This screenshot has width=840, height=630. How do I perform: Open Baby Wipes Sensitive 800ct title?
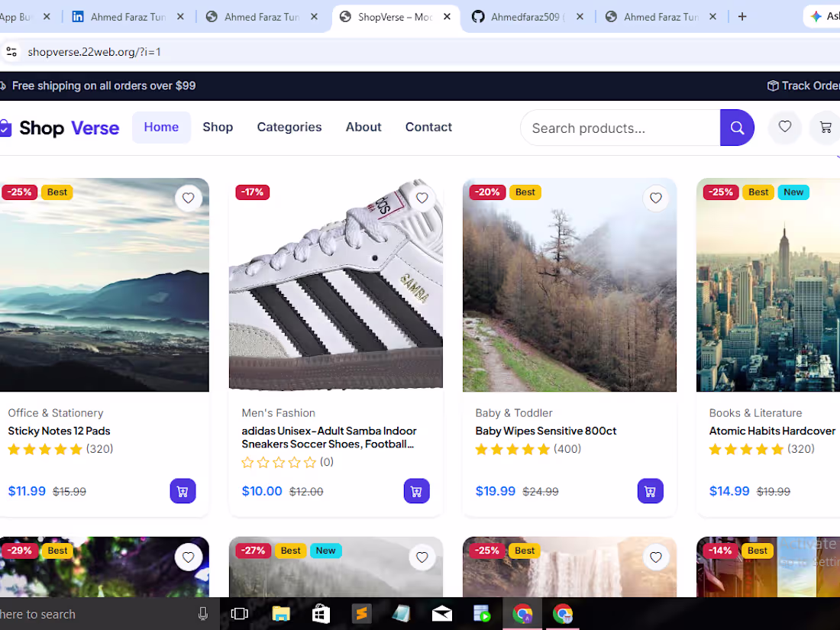point(546,431)
